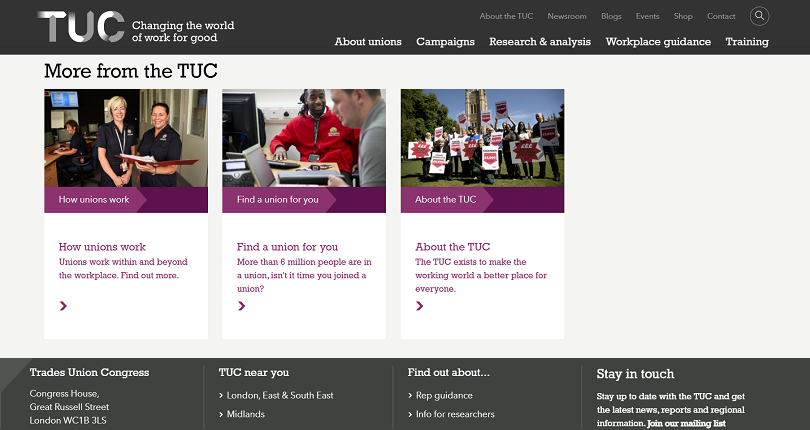Open Workplace guidance menu
810x430 pixels.
pyautogui.click(x=658, y=42)
